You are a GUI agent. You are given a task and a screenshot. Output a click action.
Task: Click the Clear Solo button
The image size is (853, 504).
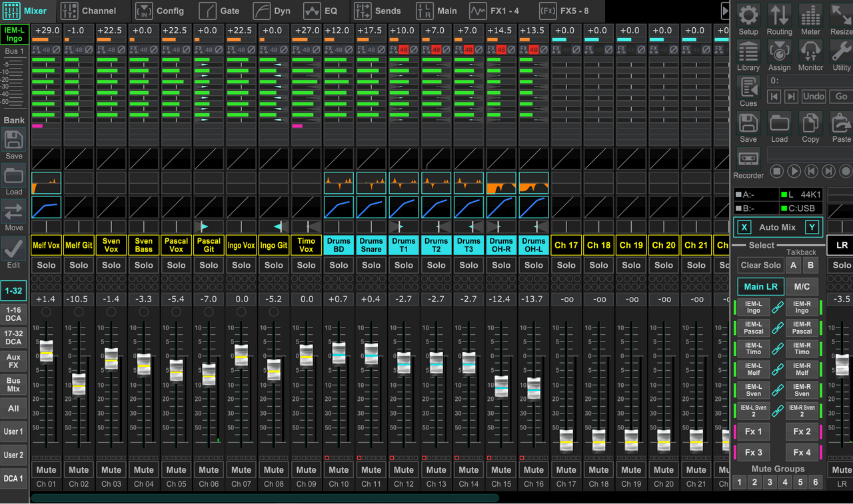(x=760, y=265)
